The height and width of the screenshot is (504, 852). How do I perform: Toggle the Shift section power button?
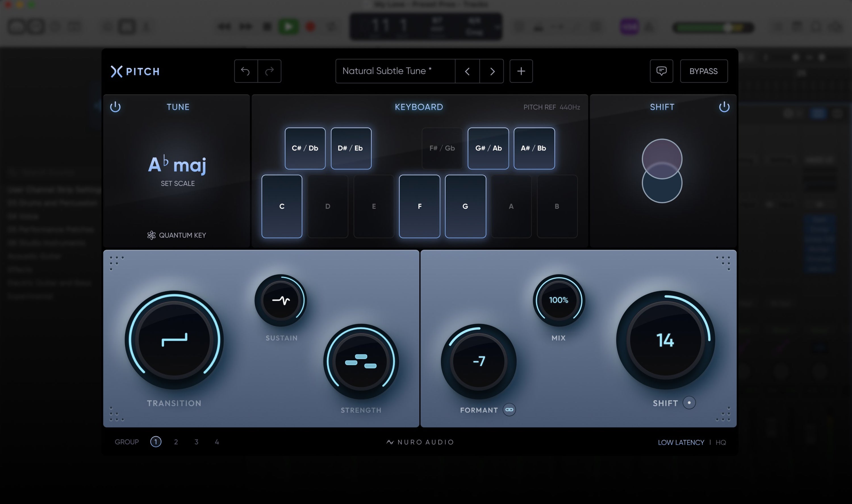724,107
